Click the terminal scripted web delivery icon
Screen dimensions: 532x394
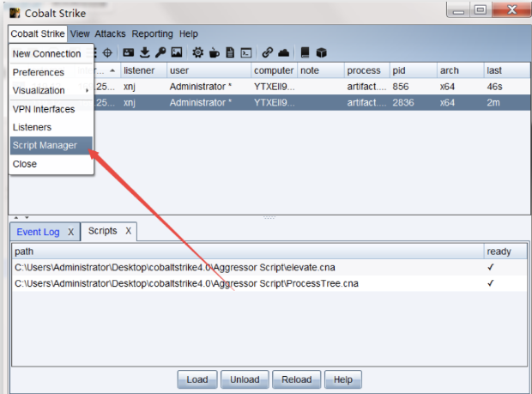pos(246,53)
